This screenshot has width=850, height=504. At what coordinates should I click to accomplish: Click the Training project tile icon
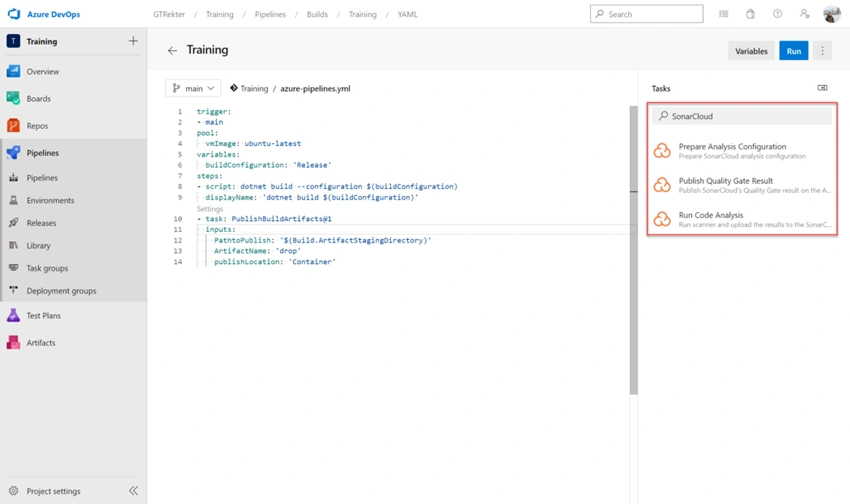[14, 41]
